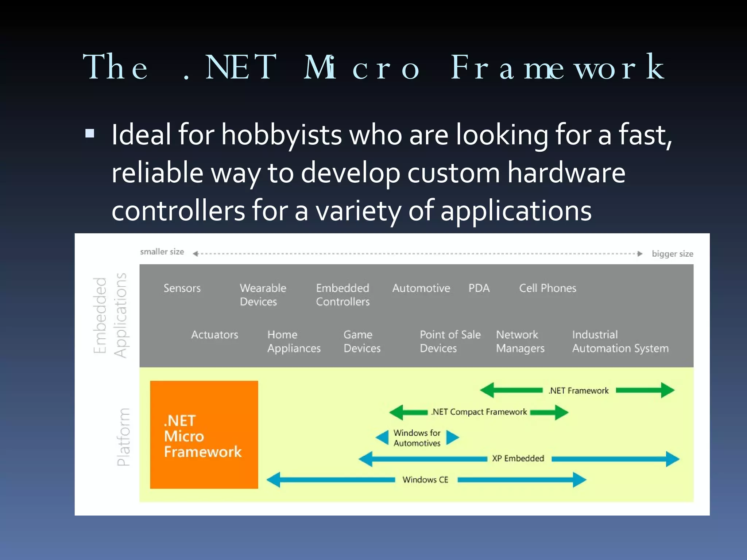Click the green right arrowhead of '.NET Framework'
747x560 pixels.
pos(668,390)
